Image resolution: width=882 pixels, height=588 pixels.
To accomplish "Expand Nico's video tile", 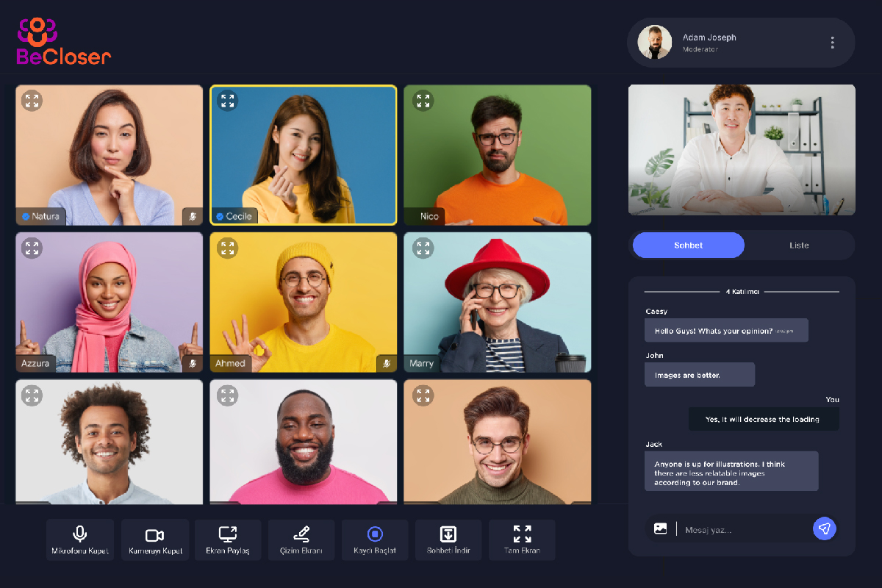I will tap(423, 101).
